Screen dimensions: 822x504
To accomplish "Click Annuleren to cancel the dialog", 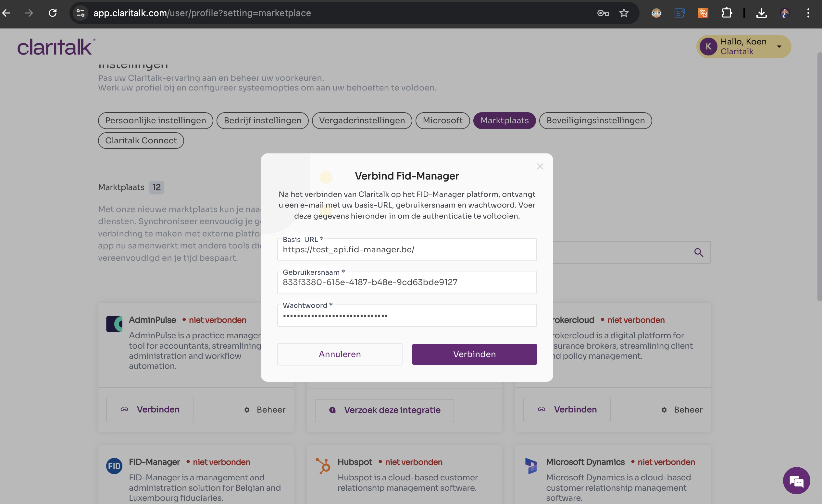I will click(339, 354).
